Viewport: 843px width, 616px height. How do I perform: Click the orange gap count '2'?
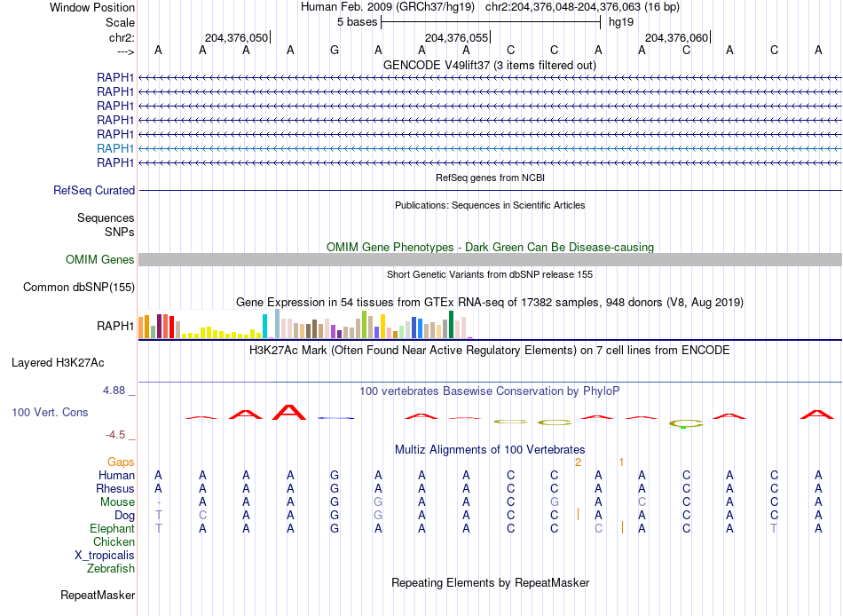point(578,462)
